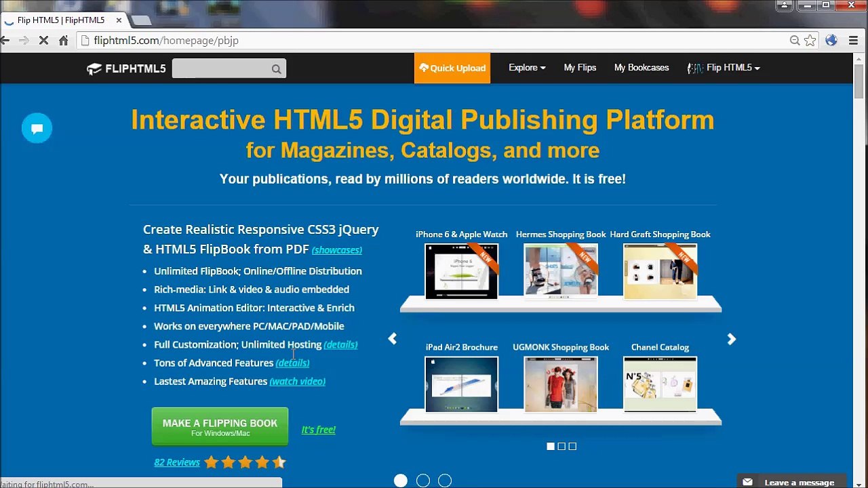The width and height of the screenshot is (868, 488).
Task: Select third bookshelf page indicator
Action: 572,446
